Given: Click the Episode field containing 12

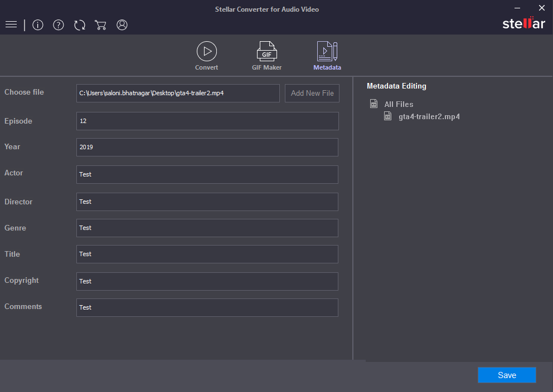Looking at the screenshot, I should click(208, 121).
